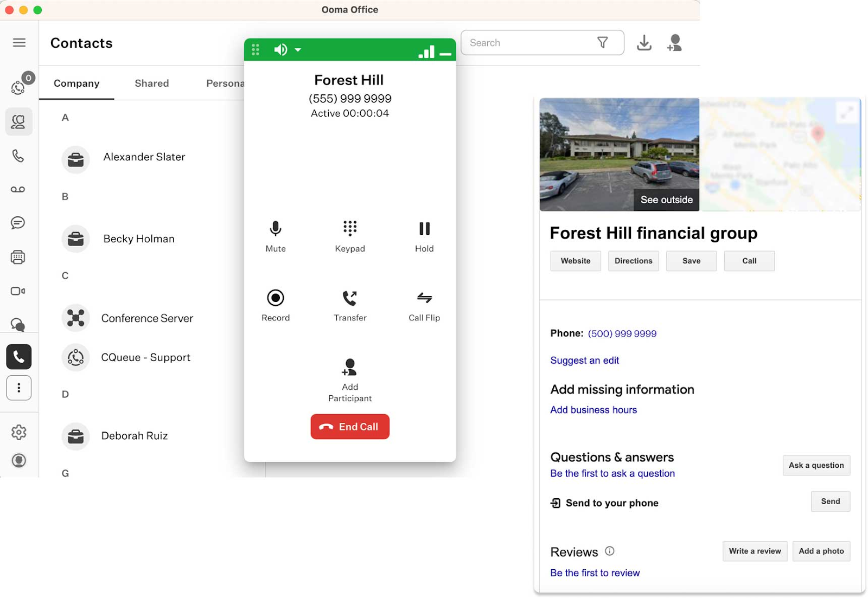
Task: Select contact Alexander Slater
Action: [x=144, y=157]
